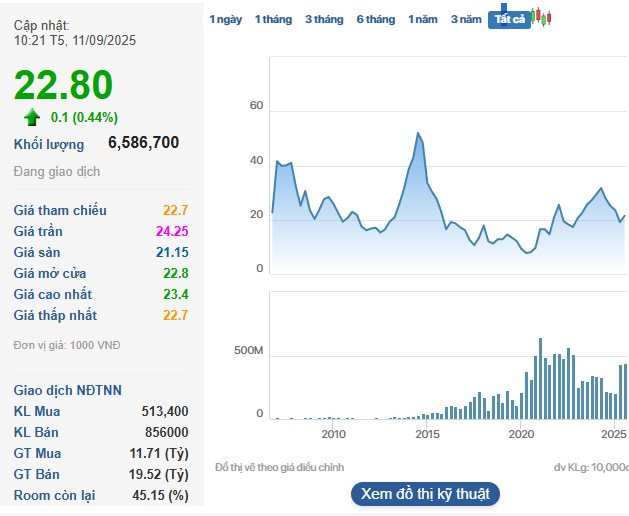Switch chart to '3 tháng' range
This screenshot has height=516, width=629.
coord(324,20)
